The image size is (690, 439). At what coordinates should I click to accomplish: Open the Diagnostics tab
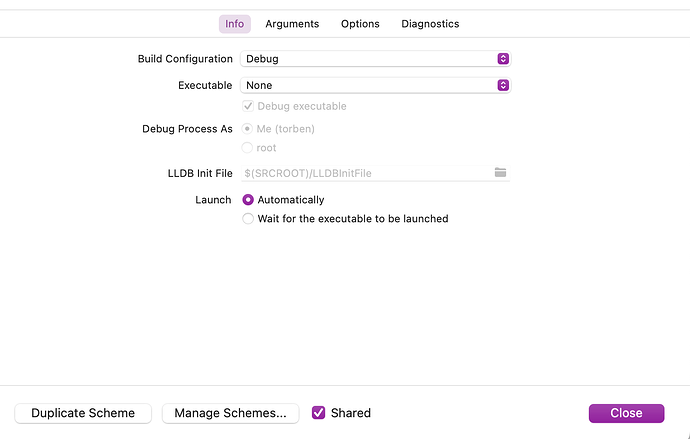click(x=430, y=24)
